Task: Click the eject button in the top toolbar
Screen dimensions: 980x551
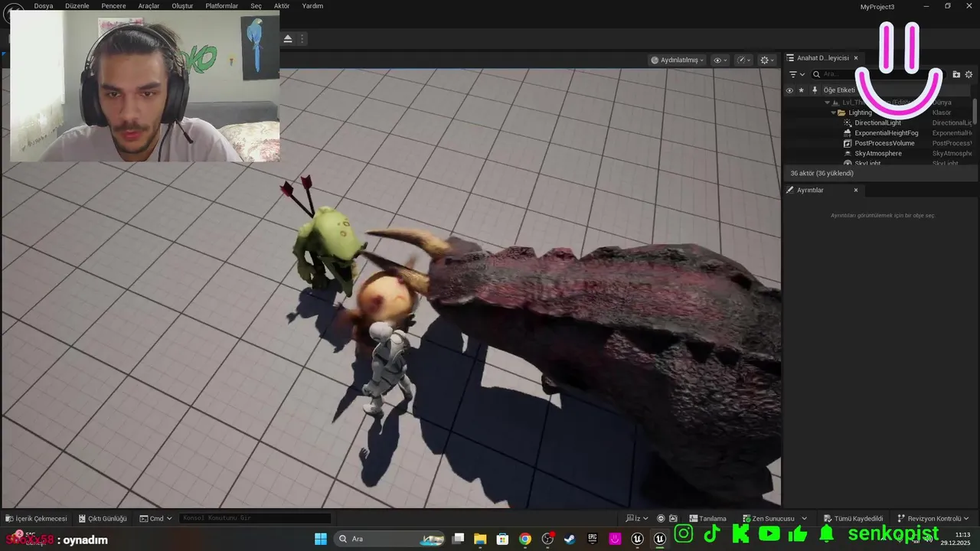Action: coord(288,39)
